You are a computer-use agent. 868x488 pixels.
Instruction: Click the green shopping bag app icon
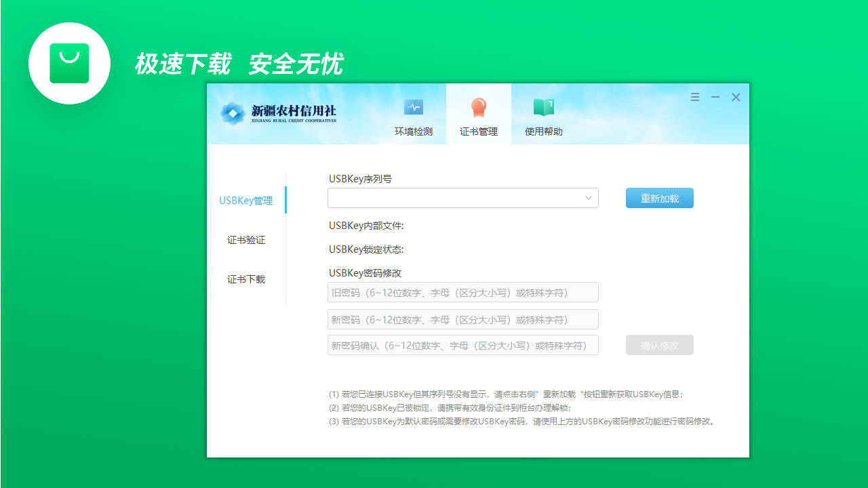(x=69, y=63)
